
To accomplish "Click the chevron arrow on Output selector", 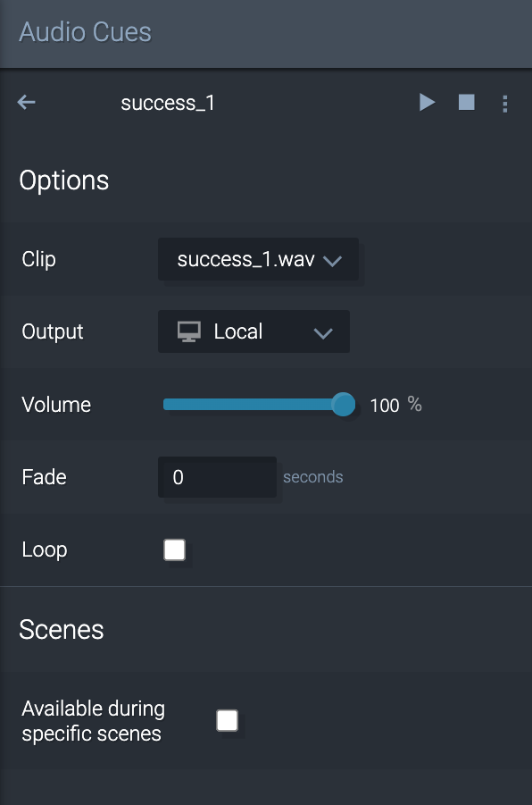I will point(323,334).
